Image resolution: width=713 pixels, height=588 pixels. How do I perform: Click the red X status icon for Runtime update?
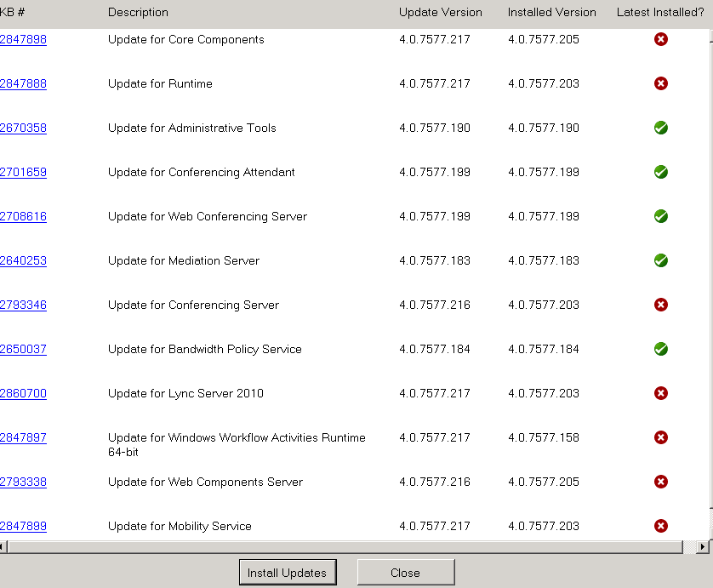click(661, 83)
